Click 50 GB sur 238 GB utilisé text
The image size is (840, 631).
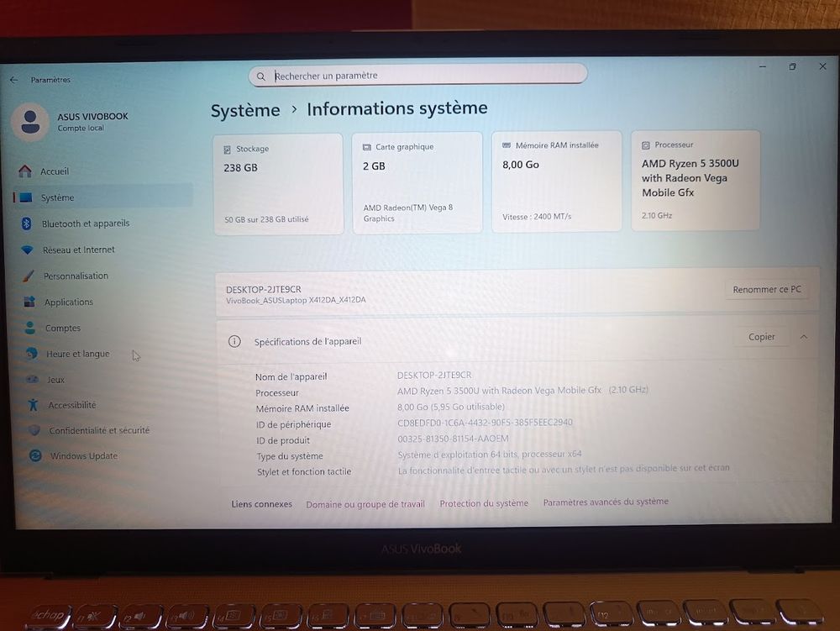[266, 219]
